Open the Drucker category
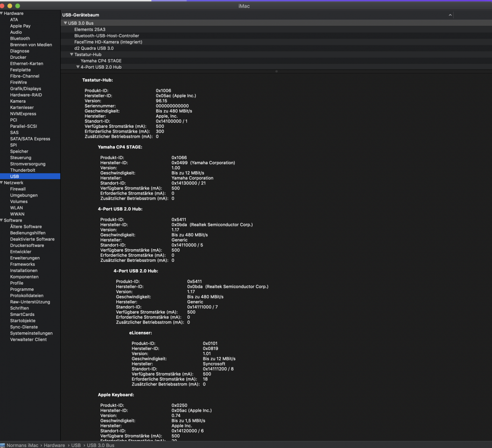The image size is (492, 448). click(x=18, y=57)
